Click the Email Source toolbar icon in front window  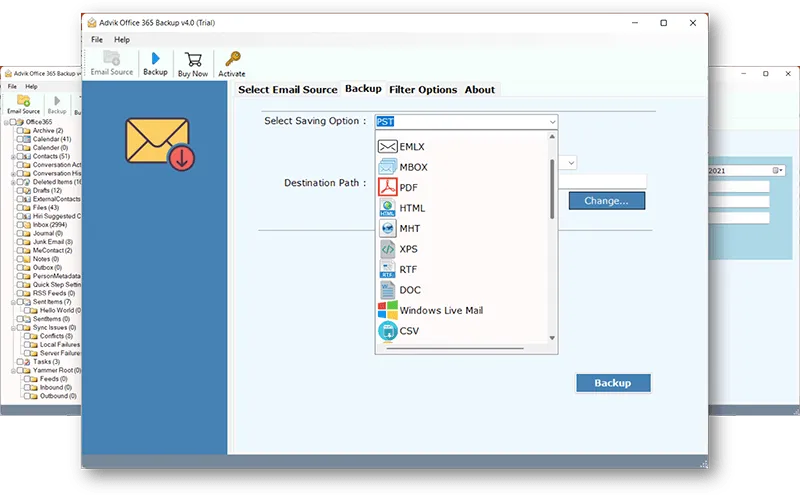pos(112,58)
